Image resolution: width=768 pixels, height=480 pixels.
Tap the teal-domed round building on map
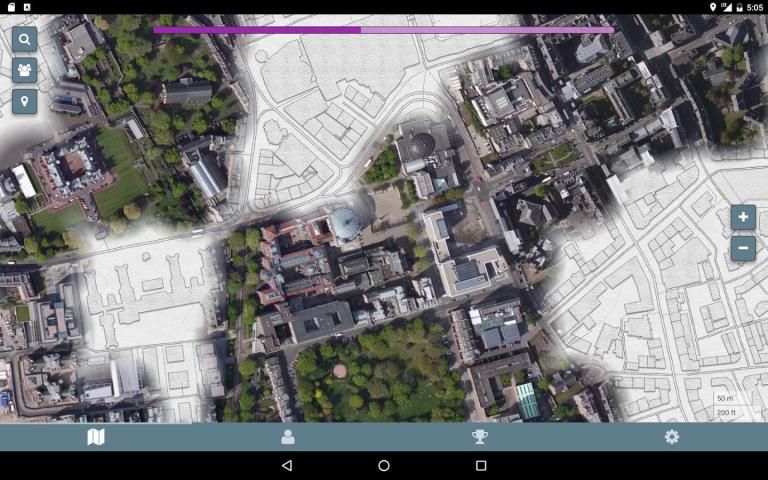(x=346, y=224)
